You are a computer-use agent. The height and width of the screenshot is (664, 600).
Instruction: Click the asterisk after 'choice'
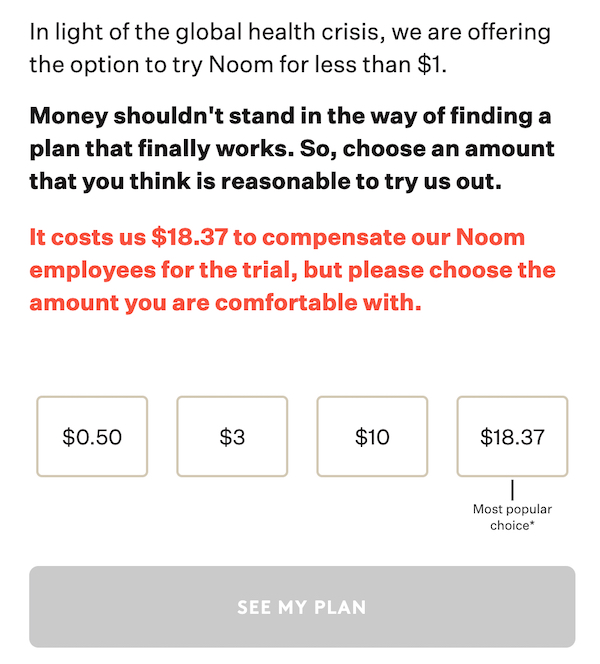click(532, 523)
